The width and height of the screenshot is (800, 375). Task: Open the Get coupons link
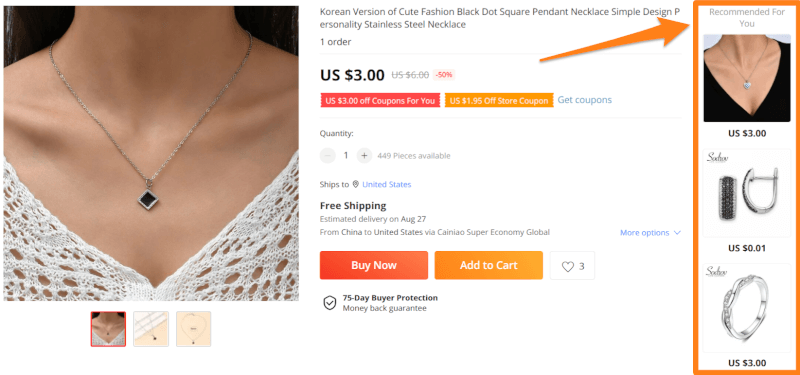[x=585, y=100]
